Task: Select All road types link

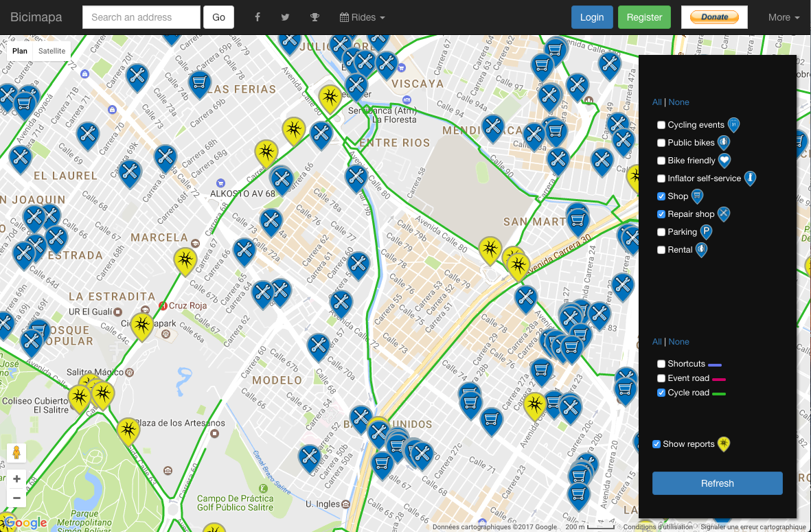Action: [x=657, y=341]
